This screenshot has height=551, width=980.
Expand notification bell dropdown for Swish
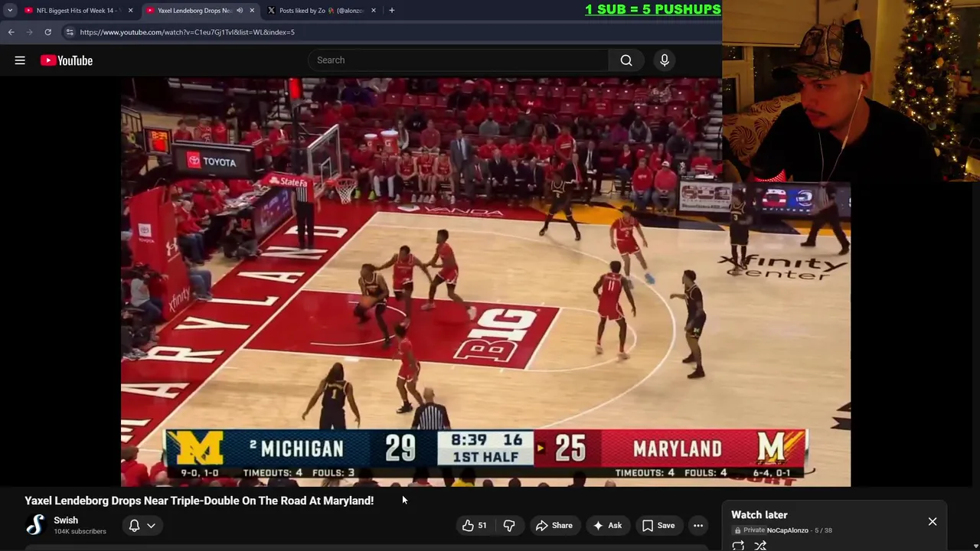click(142, 525)
